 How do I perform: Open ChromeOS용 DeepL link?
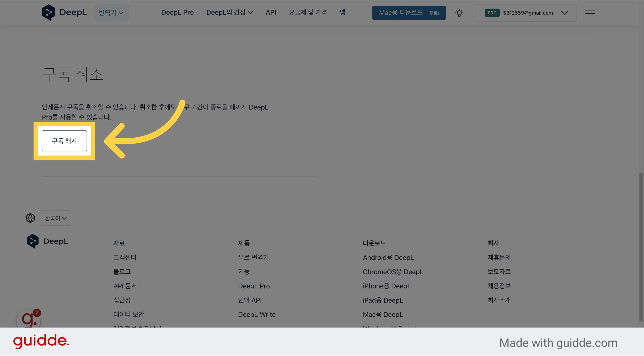(x=393, y=272)
